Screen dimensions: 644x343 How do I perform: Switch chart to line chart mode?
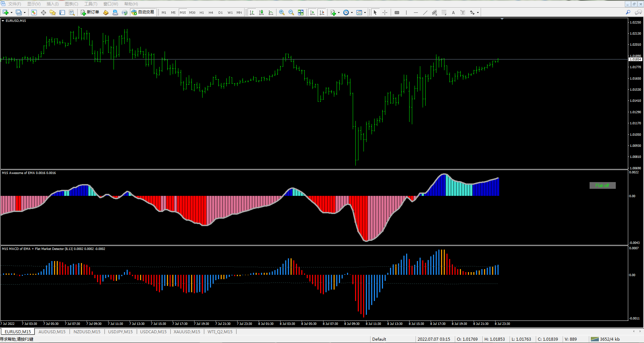pos(271,12)
